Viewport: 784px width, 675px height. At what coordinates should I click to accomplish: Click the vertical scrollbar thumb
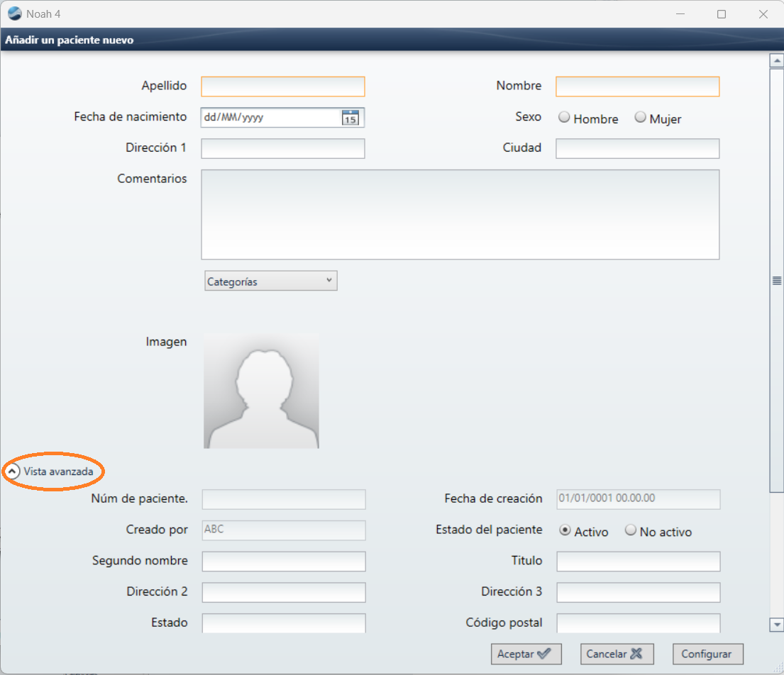pyautogui.click(x=776, y=280)
